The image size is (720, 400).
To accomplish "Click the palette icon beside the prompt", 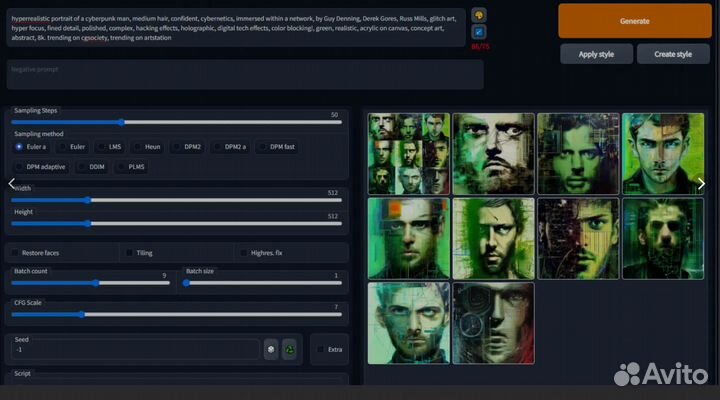I will (x=478, y=15).
